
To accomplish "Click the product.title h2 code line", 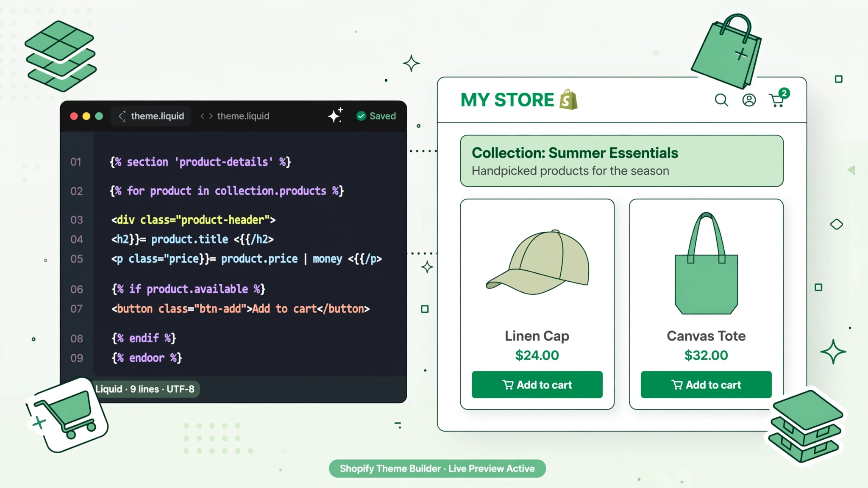I will [x=192, y=239].
